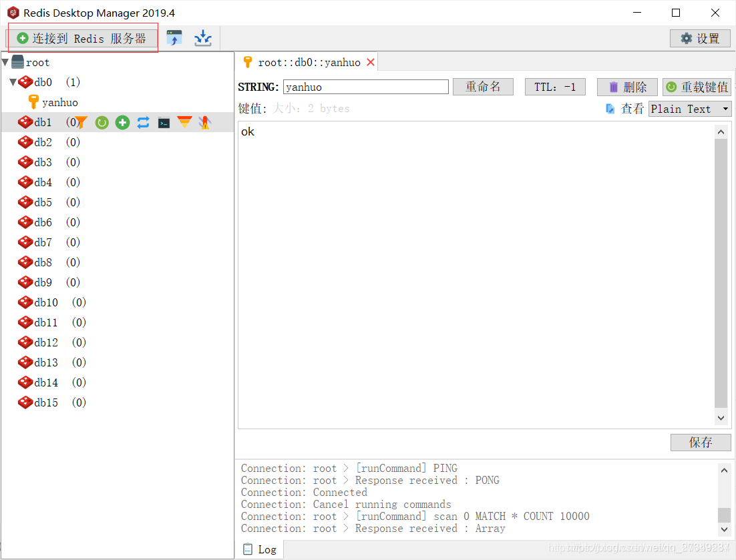This screenshot has width=736, height=560.
Task: Select the db8 database icon
Action: [x=25, y=262]
